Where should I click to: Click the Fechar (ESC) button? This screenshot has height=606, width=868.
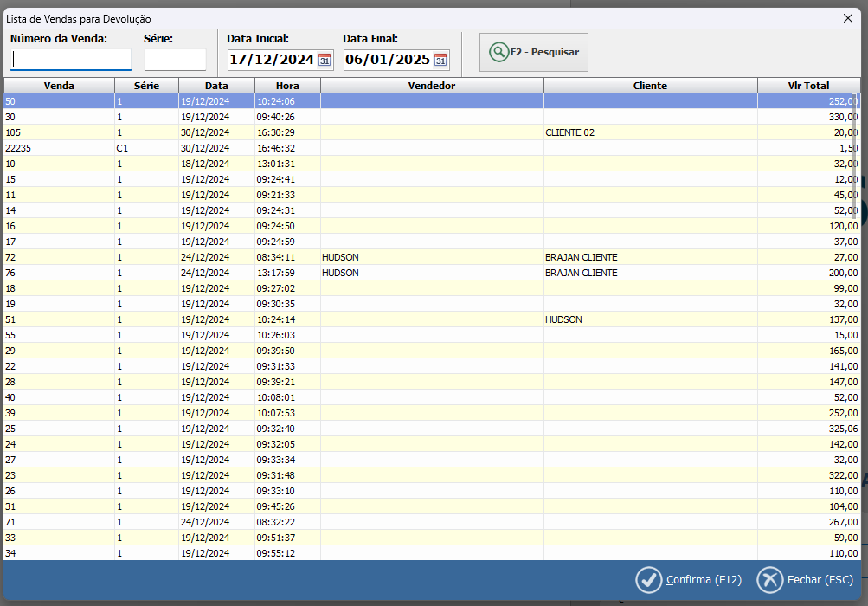pos(806,580)
